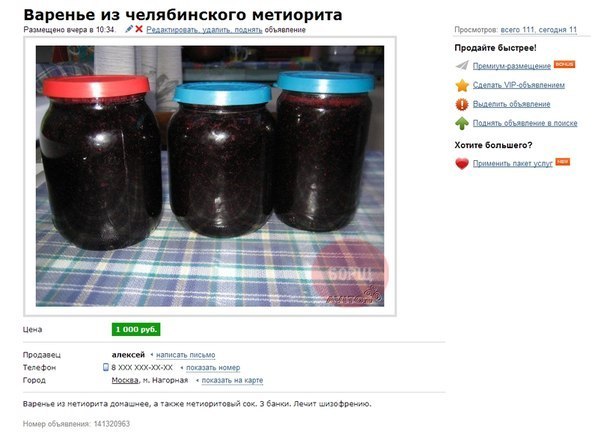Click the pencil edit icon
This screenshot has height=434, width=604.
click(x=129, y=29)
